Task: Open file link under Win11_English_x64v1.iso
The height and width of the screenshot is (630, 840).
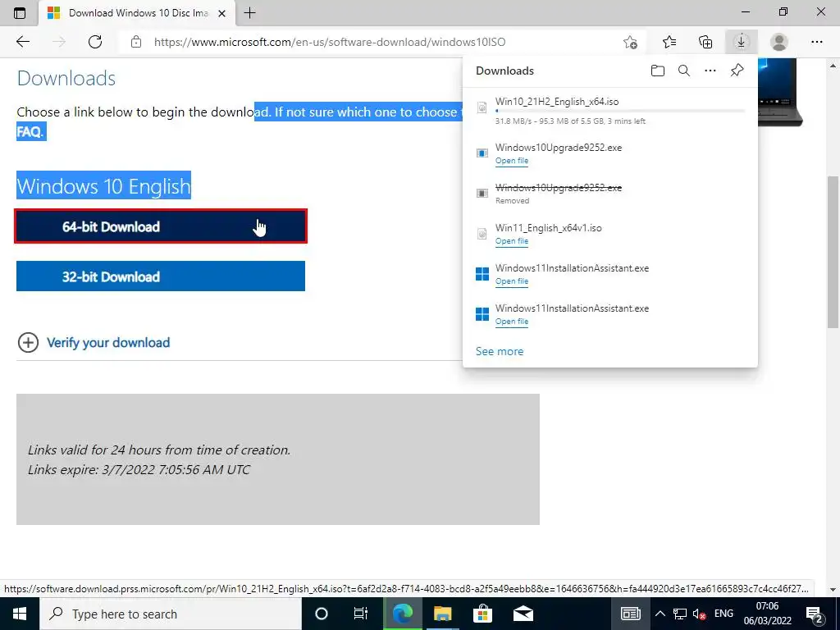Action: tap(512, 241)
